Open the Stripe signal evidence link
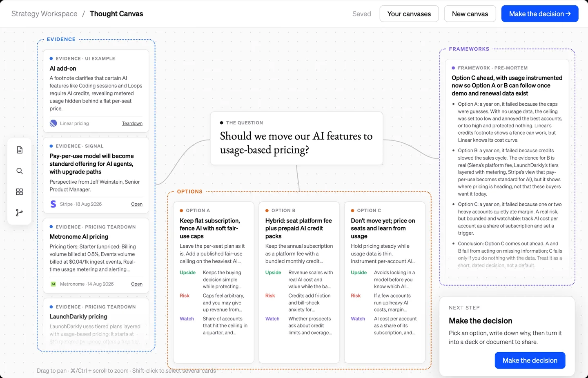Image resolution: width=588 pixels, height=378 pixels. 137,204
